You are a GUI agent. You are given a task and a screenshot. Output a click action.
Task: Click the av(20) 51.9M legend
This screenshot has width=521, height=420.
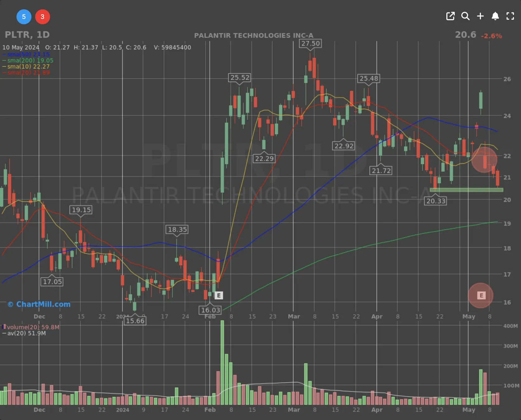click(x=24, y=333)
